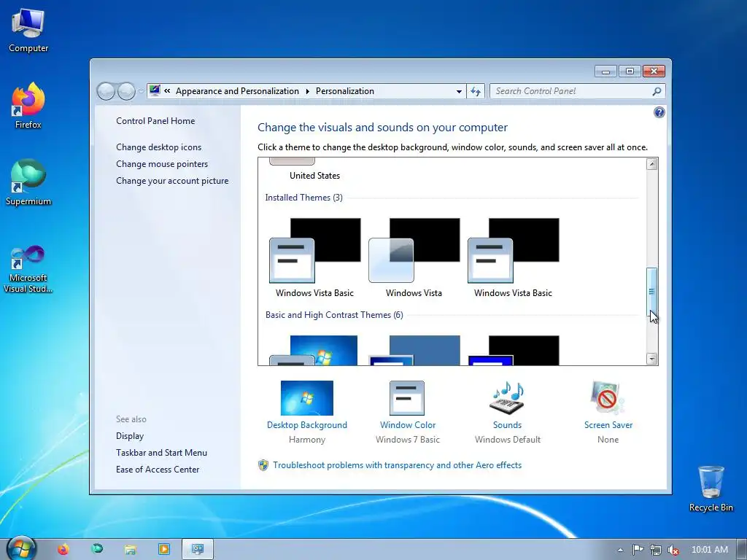
Task: Open Change desktop icons link
Action: coord(158,147)
